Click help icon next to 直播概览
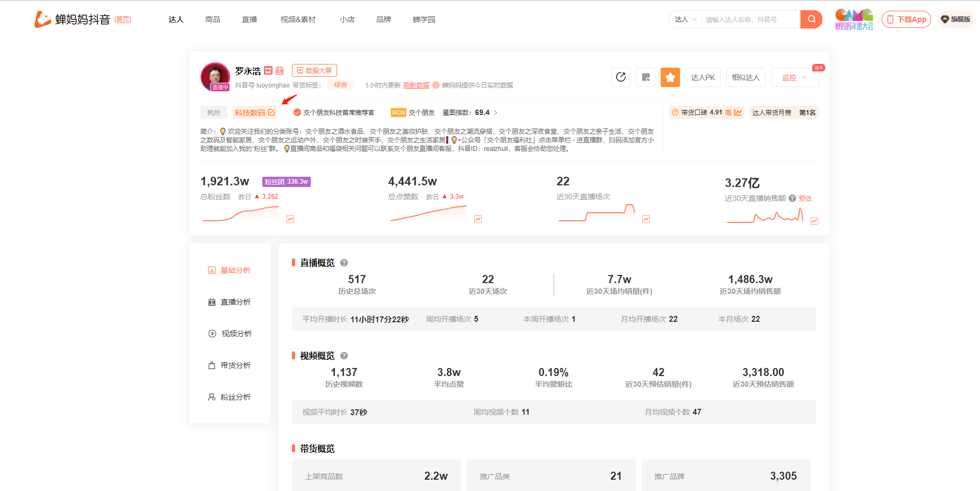This screenshot has height=491, width=980. click(x=344, y=263)
